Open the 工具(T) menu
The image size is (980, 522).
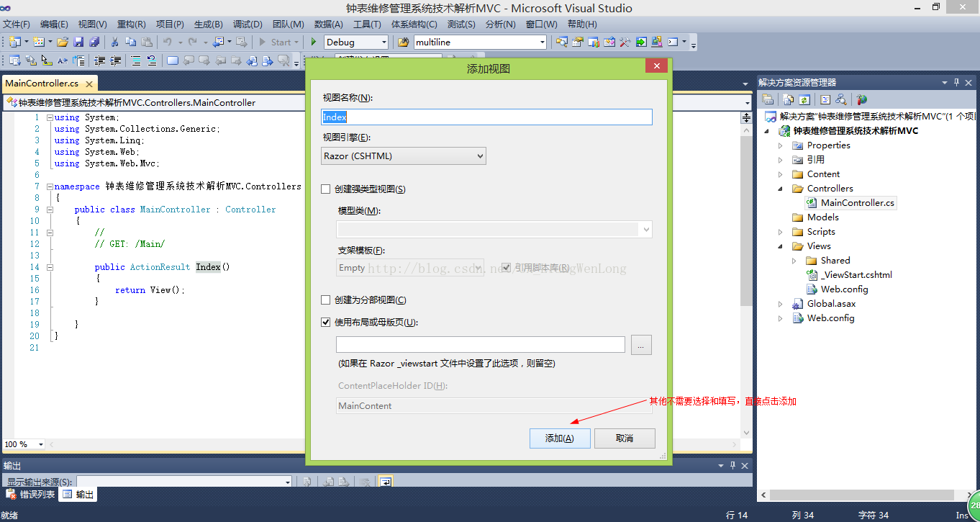(367, 24)
